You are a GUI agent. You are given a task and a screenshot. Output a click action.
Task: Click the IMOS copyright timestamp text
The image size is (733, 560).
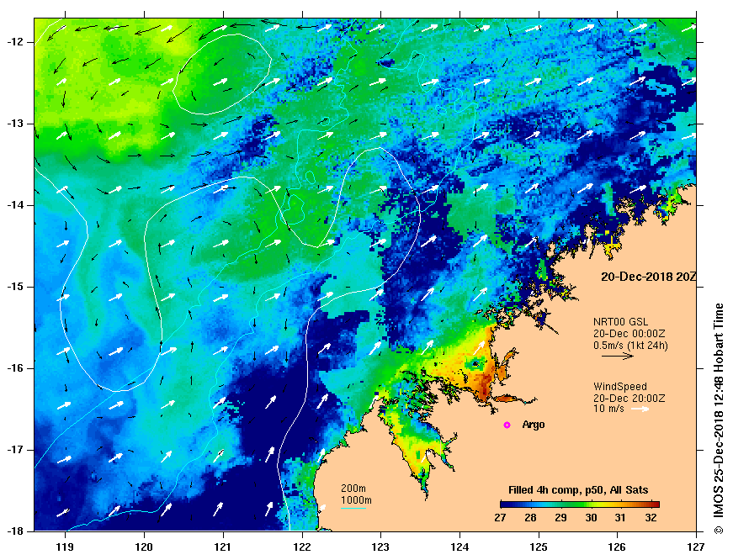click(719, 419)
